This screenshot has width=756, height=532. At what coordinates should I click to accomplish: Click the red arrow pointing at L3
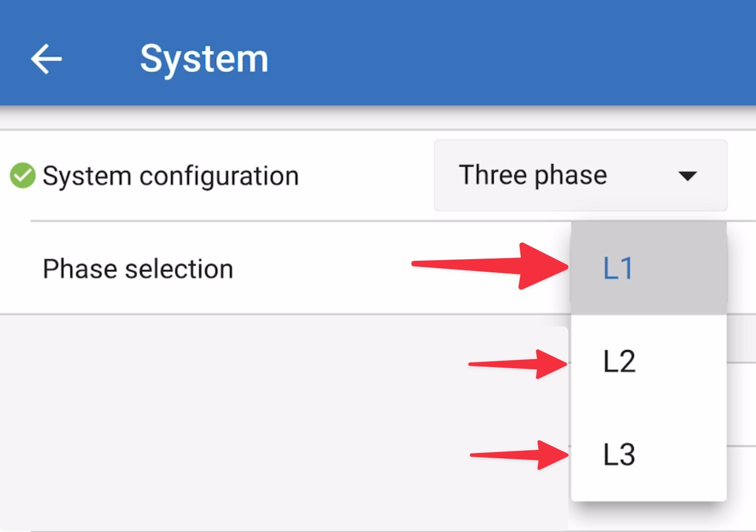519,455
